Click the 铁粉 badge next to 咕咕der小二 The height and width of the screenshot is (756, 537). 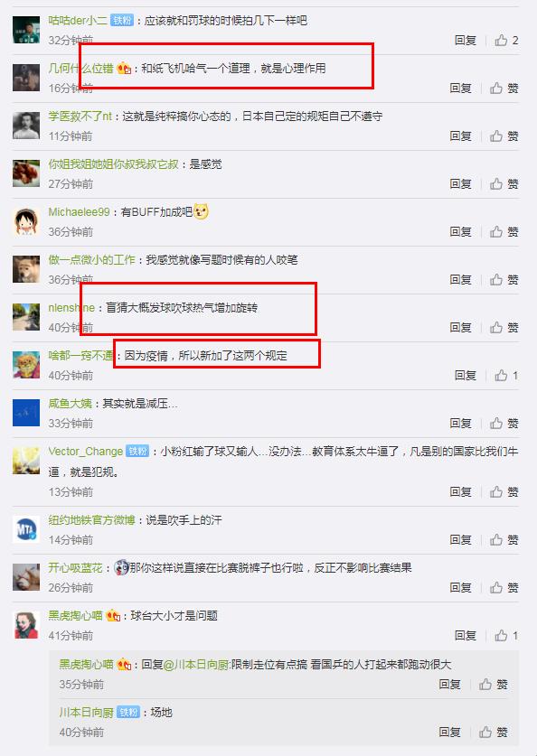(121, 21)
